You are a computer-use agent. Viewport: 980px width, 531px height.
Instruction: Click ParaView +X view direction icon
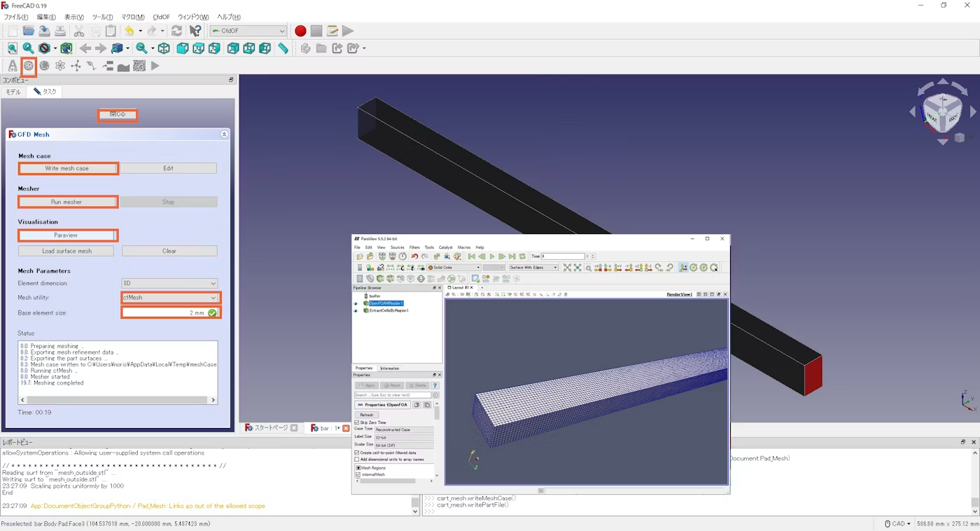598,268
